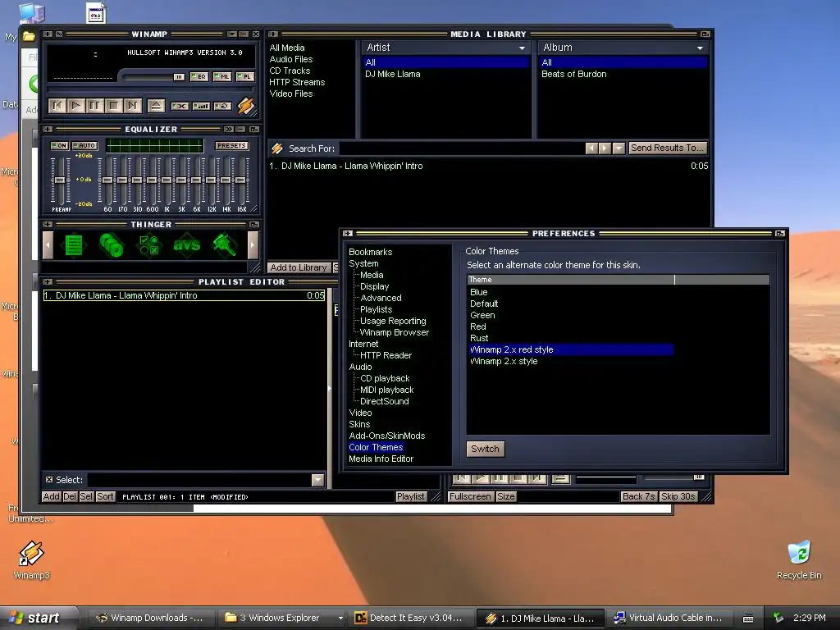Open Playlist Editor system menu icon
This screenshot has height=630, width=840.
[x=48, y=282]
